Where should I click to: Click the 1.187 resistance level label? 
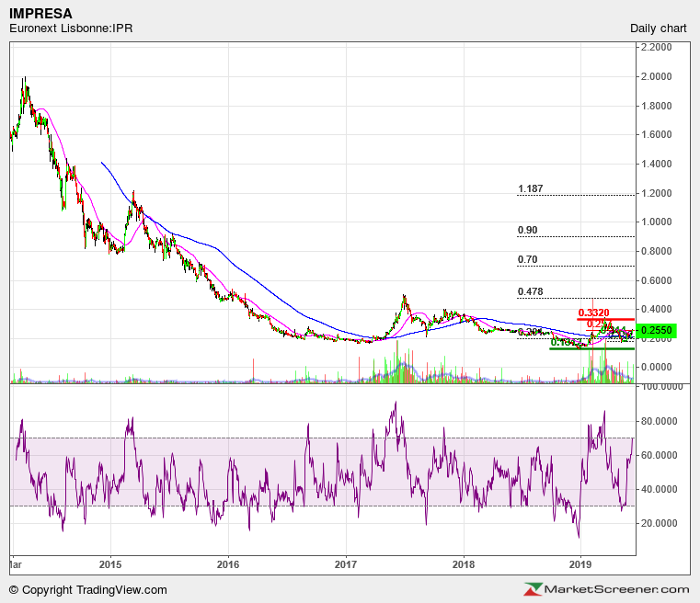click(x=531, y=188)
